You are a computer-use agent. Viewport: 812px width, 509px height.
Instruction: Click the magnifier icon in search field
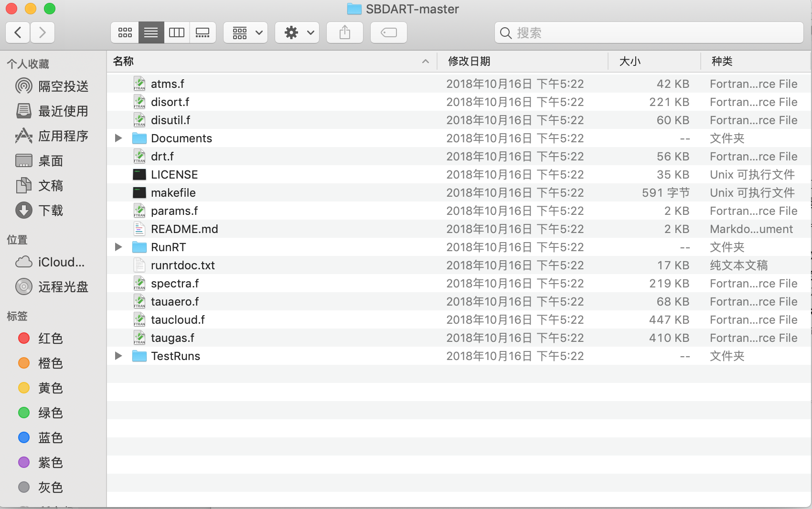505,33
